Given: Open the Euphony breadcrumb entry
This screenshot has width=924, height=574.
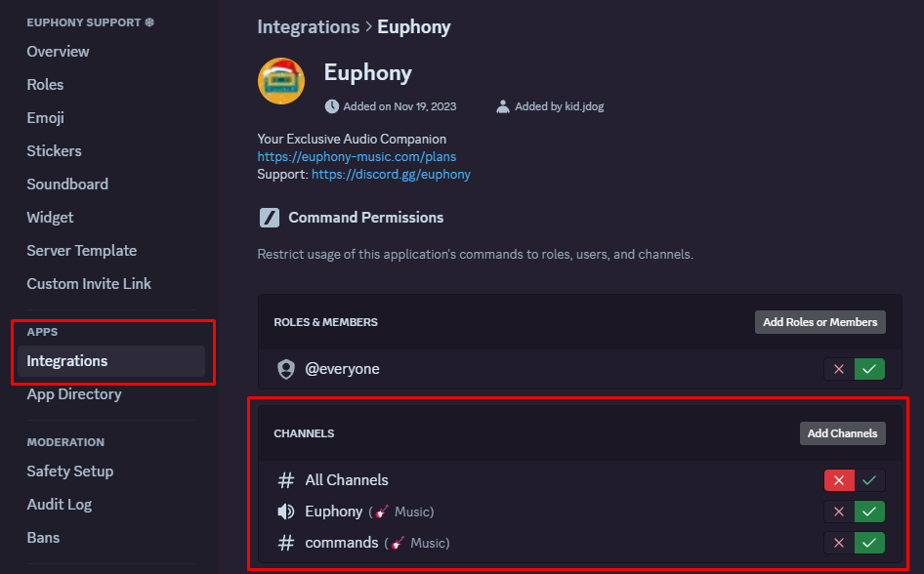Looking at the screenshot, I should 413,26.
